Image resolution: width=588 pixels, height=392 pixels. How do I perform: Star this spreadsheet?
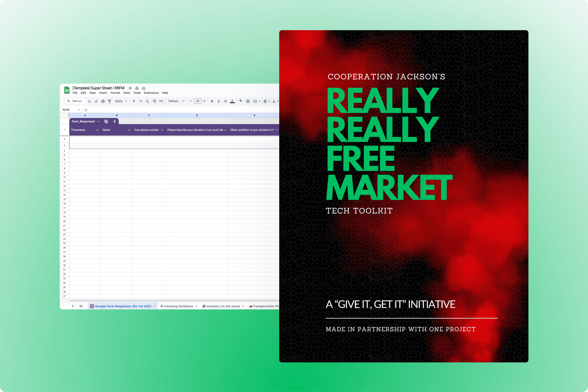pyautogui.click(x=130, y=88)
